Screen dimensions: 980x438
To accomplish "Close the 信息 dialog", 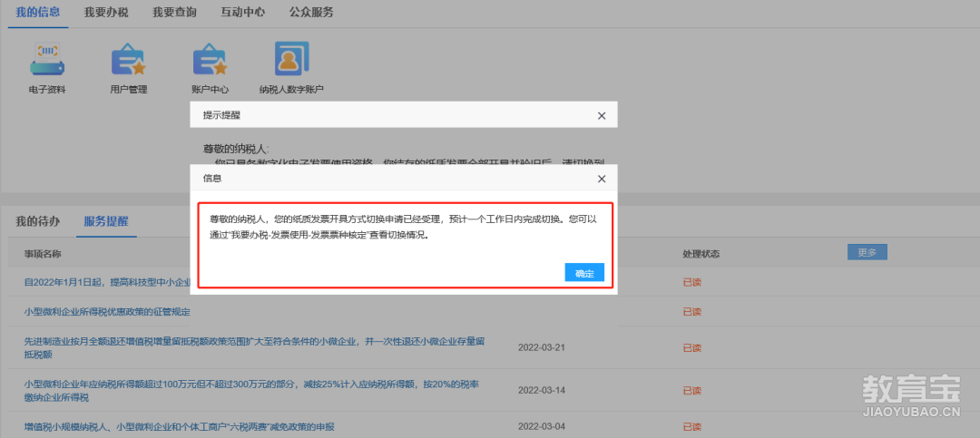I will click(x=602, y=179).
